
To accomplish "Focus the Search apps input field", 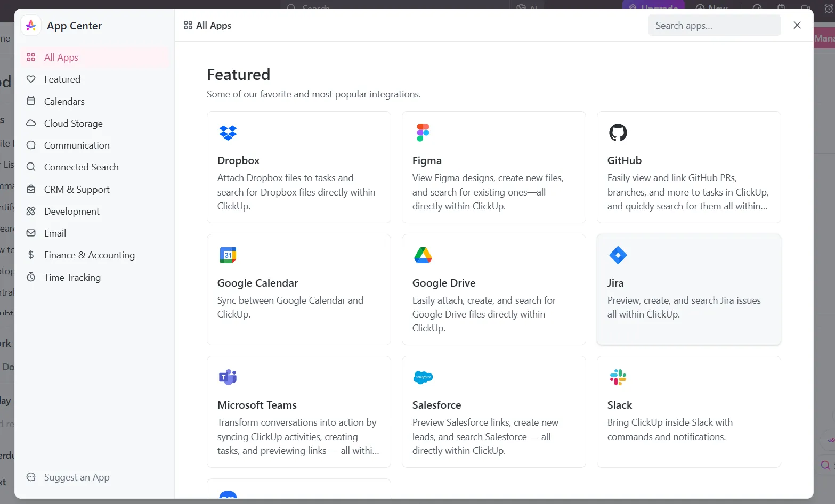I will click(x=714, y=25).
